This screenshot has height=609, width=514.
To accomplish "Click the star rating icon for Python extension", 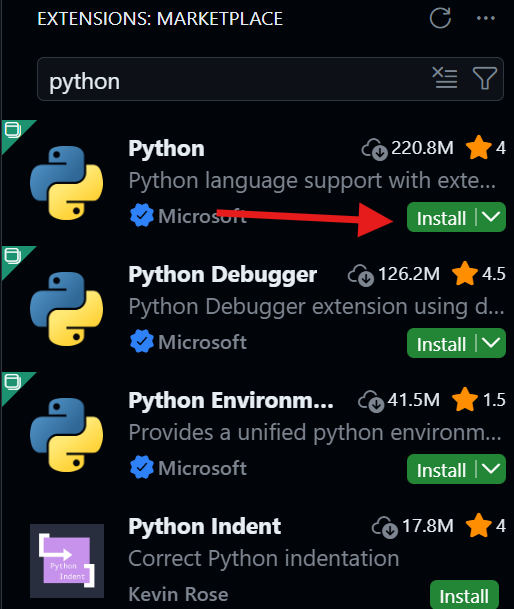I will 478,147.
